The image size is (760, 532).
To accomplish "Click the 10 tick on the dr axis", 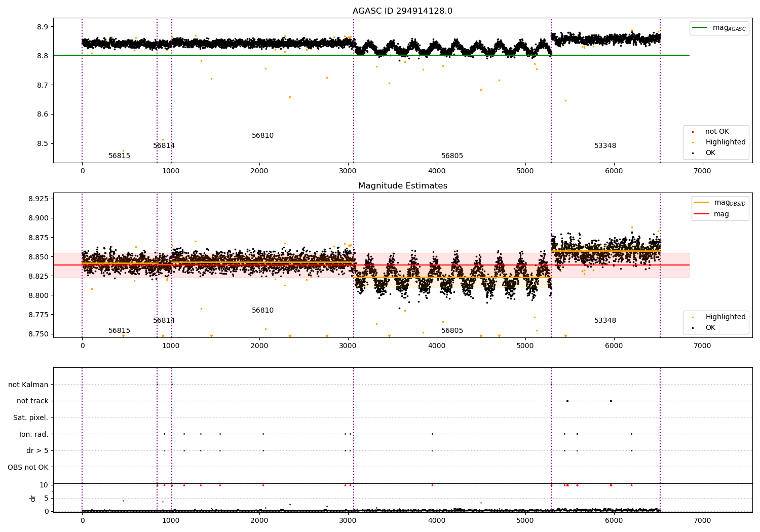I will [x=44, y=485].
